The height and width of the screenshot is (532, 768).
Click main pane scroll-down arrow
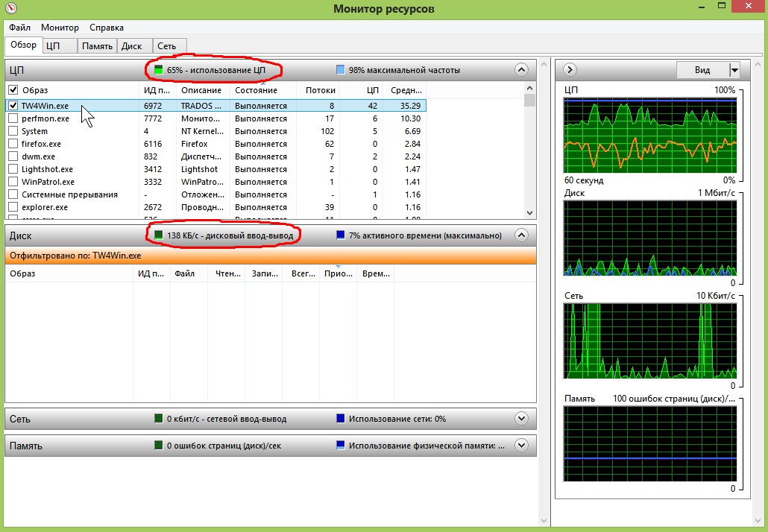pos(544,520)
